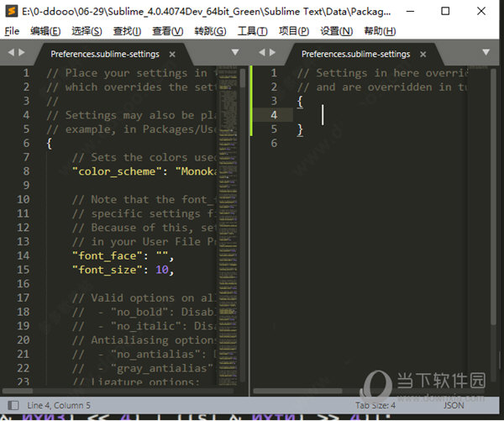The width and height of the screenshot is (504, 421).
Task: Open Tab Size: 4 indentation menu
Action: tap(375, 405)
